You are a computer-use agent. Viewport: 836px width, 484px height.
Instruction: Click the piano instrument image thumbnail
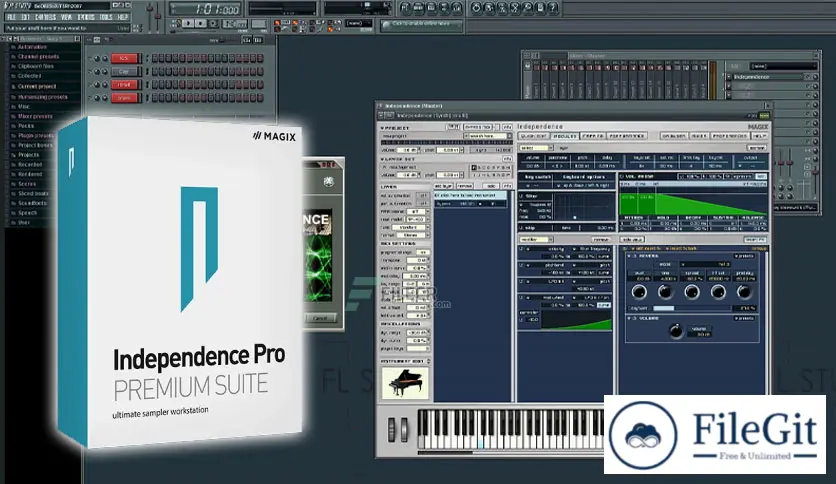(405, 382)
